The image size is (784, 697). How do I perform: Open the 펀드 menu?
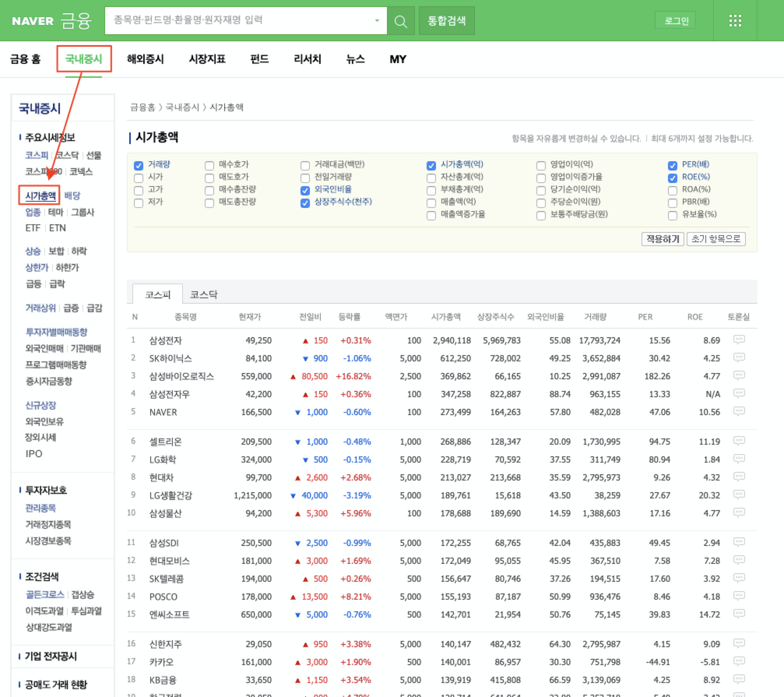pos(259,59)
